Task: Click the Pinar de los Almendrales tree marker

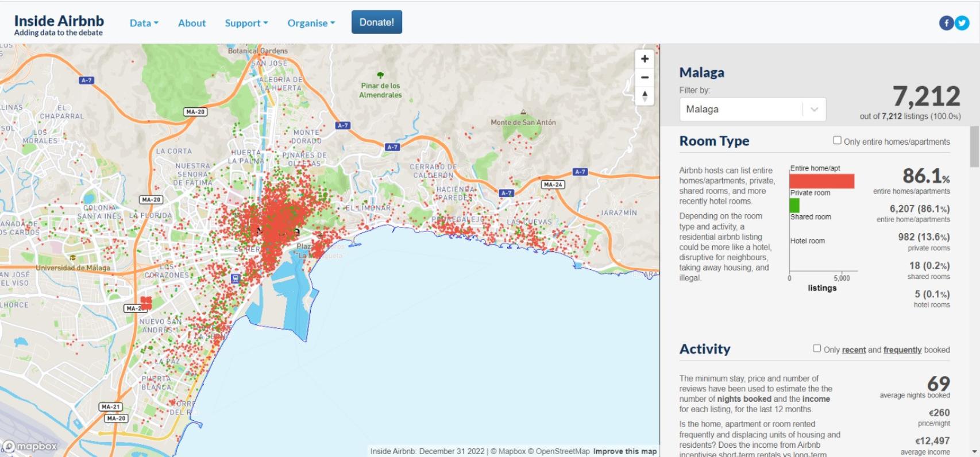Action: 380,75
